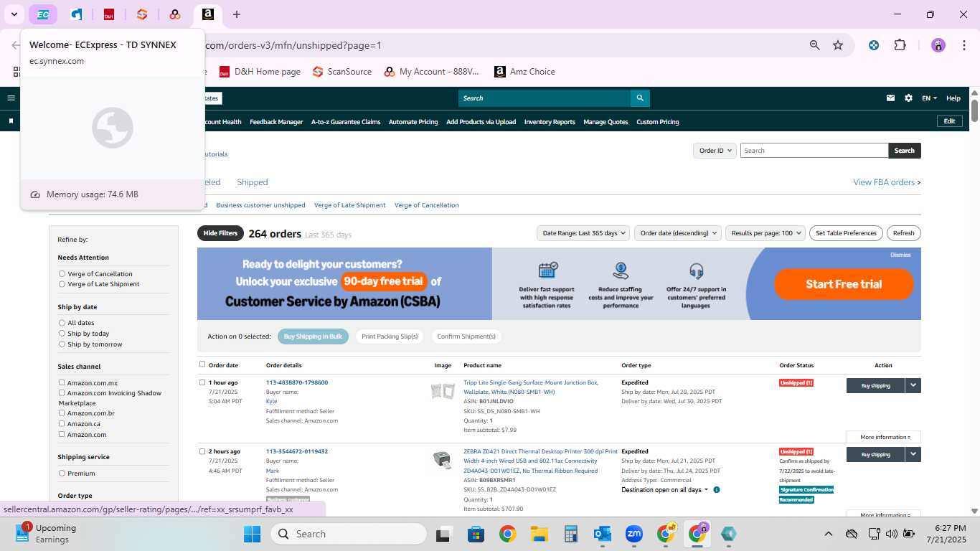This screenshot has height=551, width=980.
Task: Select the Ship by today radio button
Action: [x=62, y=334]
